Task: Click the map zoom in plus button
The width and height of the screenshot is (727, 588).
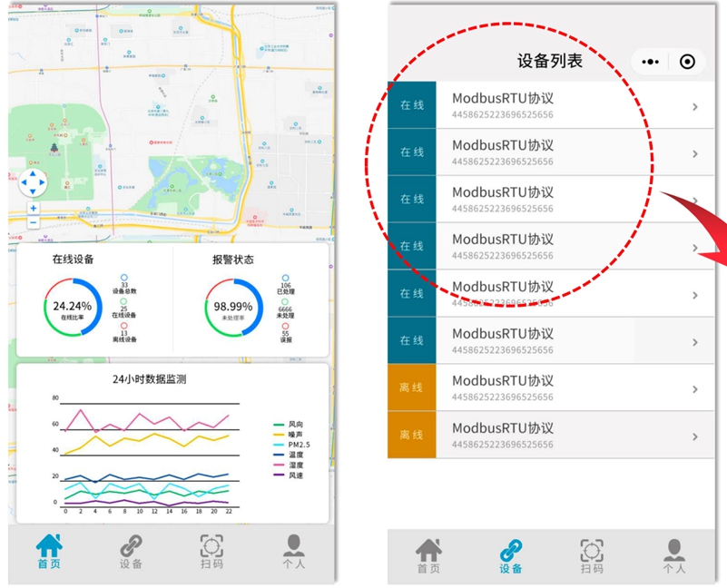Action: coord(34,209)
